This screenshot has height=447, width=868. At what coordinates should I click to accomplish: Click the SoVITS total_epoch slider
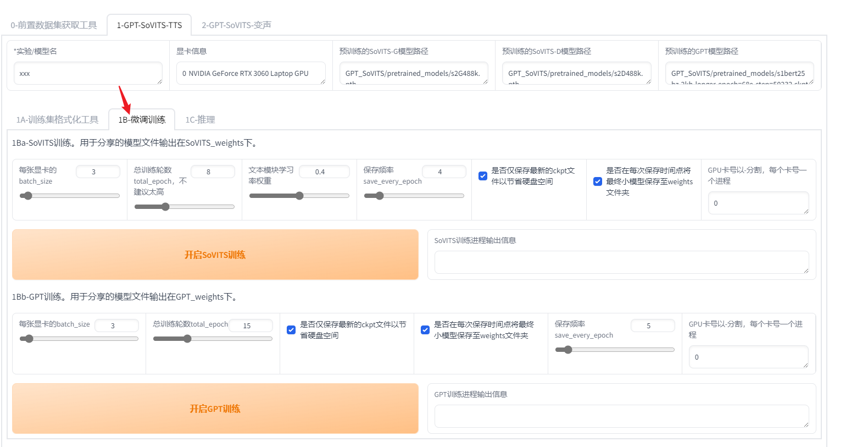click(184, 207)
